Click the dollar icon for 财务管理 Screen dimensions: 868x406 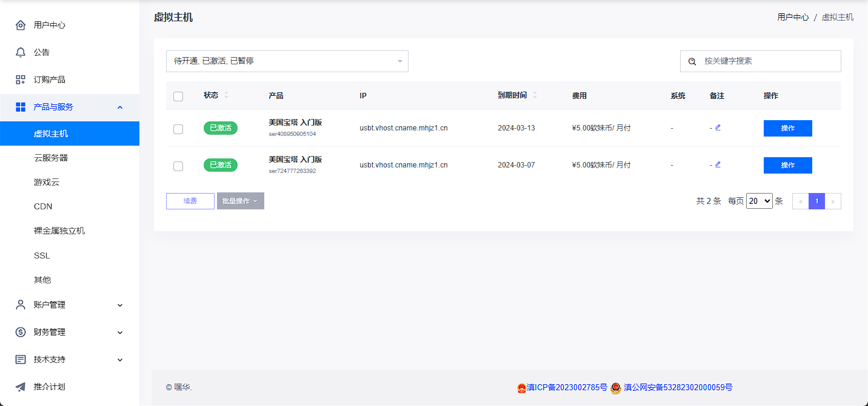pos(21,332)
